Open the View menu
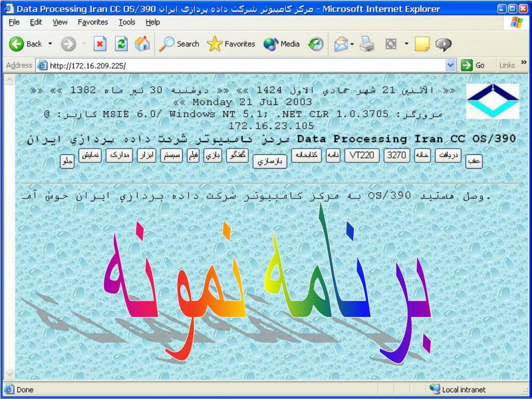 60,22
